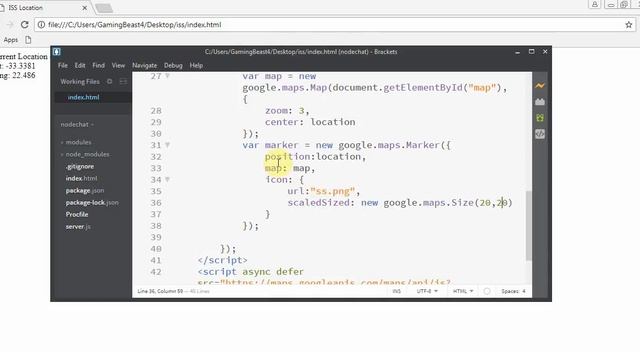Click the split view icon beside Working Files
Viewport: 640px width, 360px height.
click(x=123, y=81)
